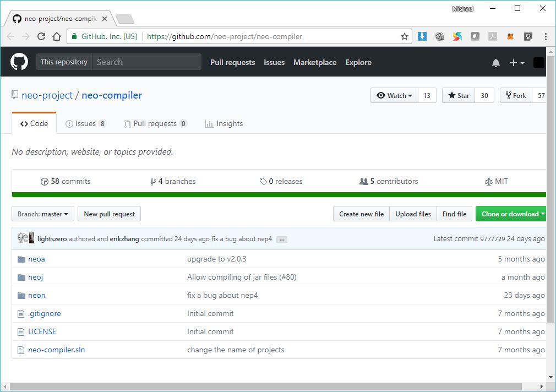
Task: Switch to the Pull requests repo tab
Action: [x=155, y=123]
